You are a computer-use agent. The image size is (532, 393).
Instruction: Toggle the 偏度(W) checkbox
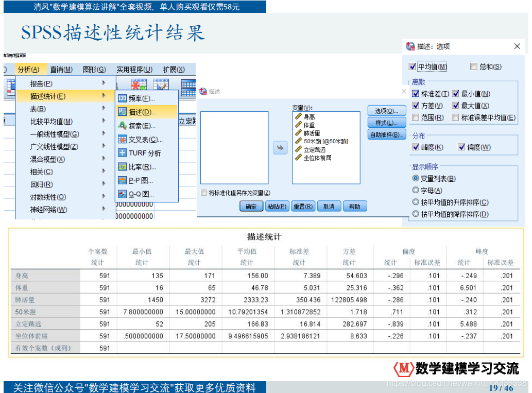pos(461,147)
